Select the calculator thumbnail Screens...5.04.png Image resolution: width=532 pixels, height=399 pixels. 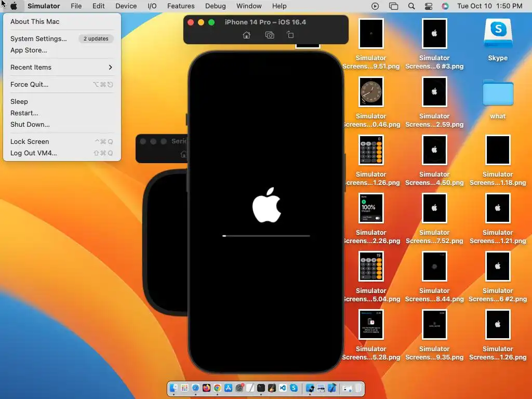click(x=371, y=276)
